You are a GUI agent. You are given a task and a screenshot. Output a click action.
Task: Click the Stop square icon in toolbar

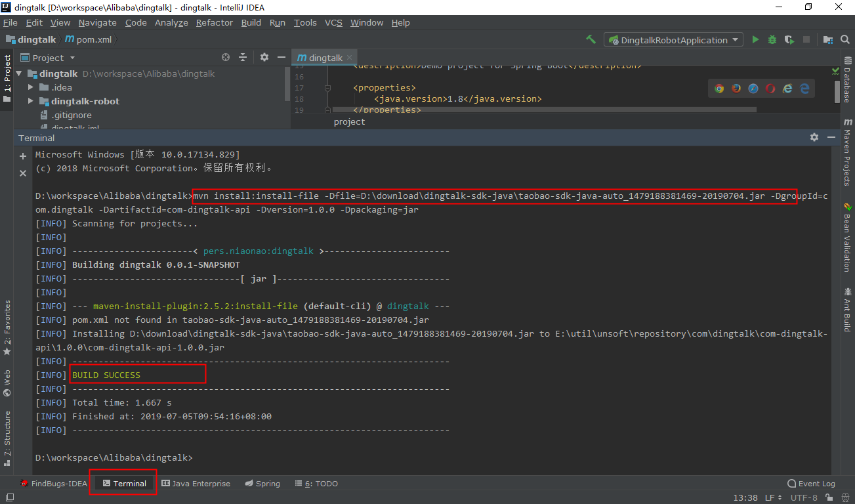[x=806, y=40]
